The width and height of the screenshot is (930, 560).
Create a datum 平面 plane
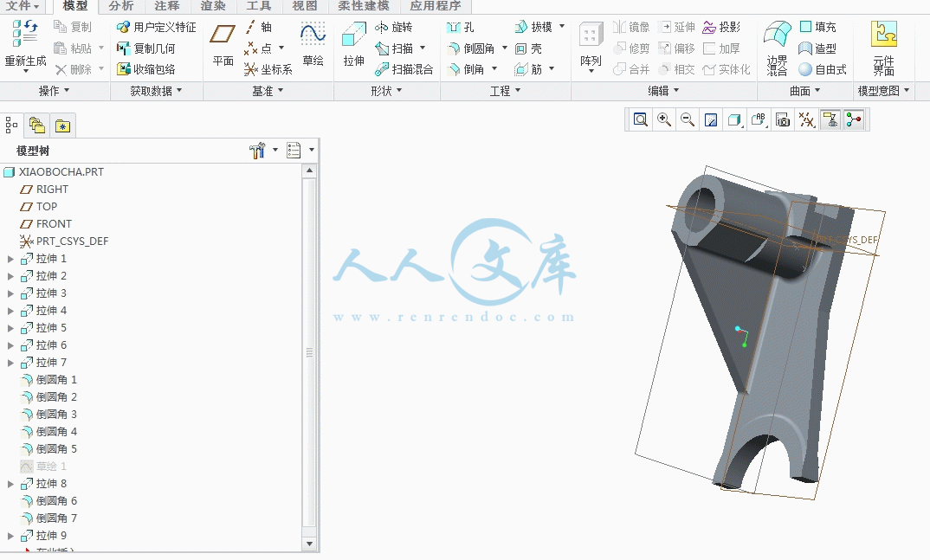coord(223,44)
